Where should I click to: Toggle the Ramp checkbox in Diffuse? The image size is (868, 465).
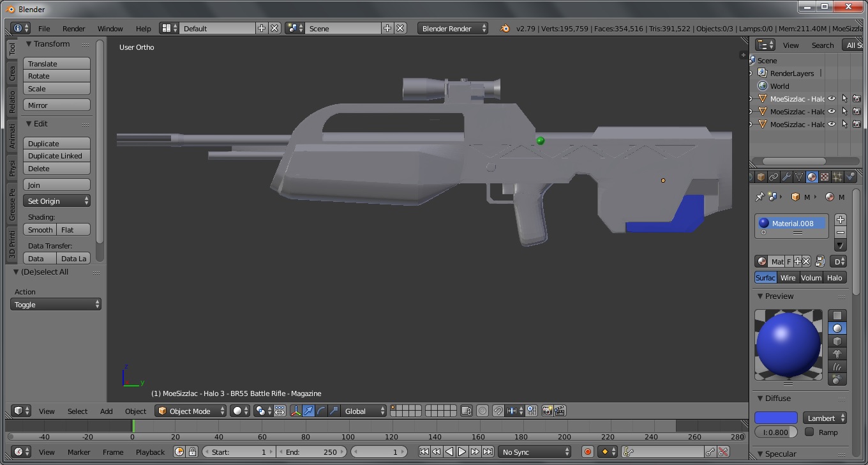(809, 432)
